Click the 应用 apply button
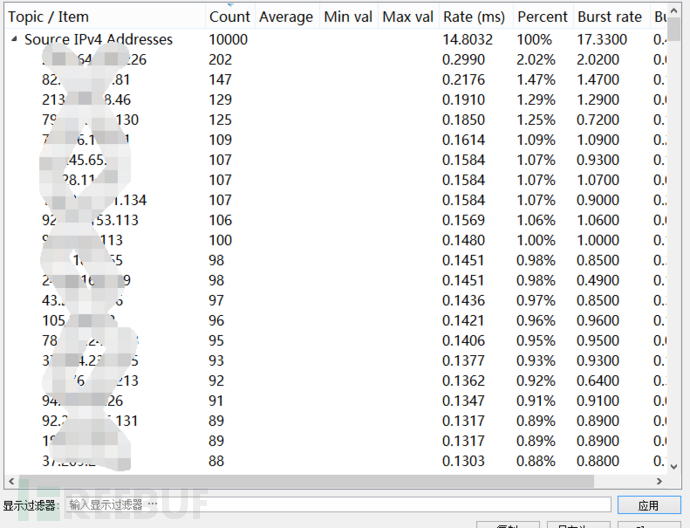690x528 pixels. pyautogui.click(x=649, y=505)
